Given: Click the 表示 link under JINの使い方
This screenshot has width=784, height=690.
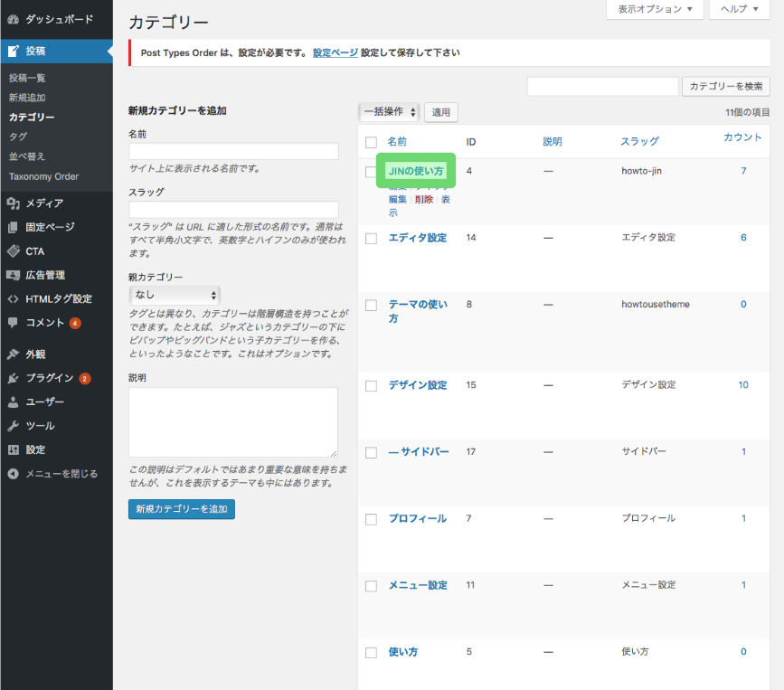Looking at the screenshot, I should coord(446,200).
